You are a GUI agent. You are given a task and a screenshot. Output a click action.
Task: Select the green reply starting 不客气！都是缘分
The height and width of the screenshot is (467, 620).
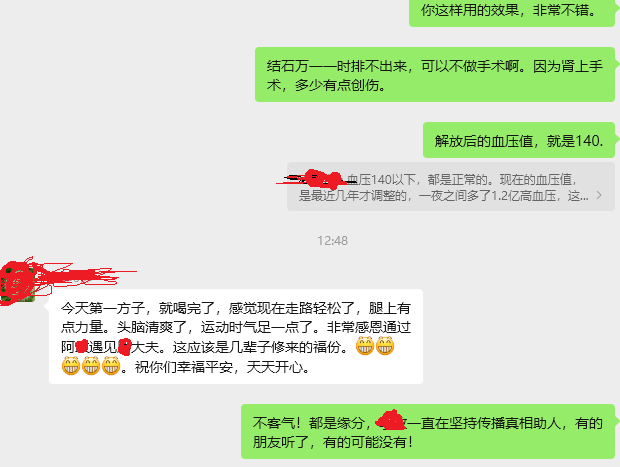click(428, 432)
